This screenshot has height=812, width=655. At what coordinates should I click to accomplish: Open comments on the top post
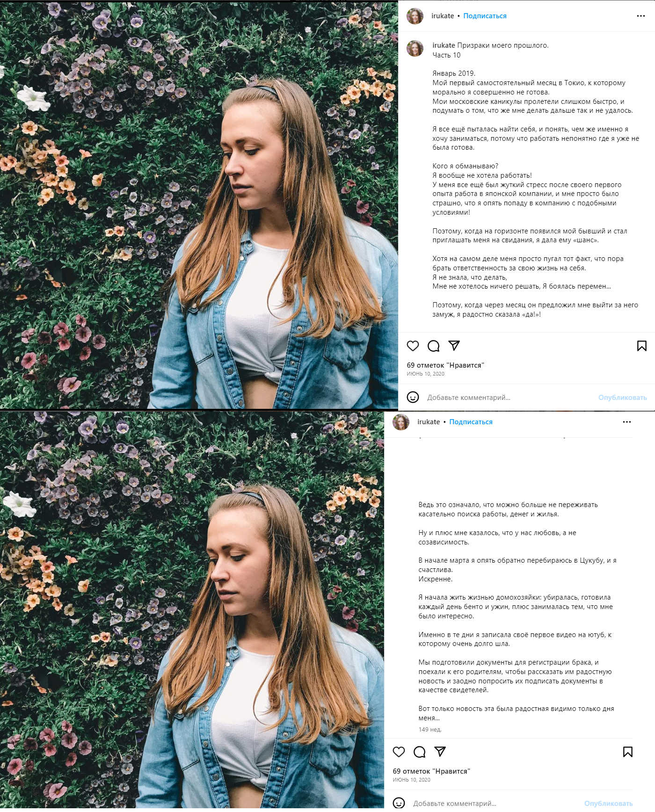pyautogui.click(x=433, y=346)
